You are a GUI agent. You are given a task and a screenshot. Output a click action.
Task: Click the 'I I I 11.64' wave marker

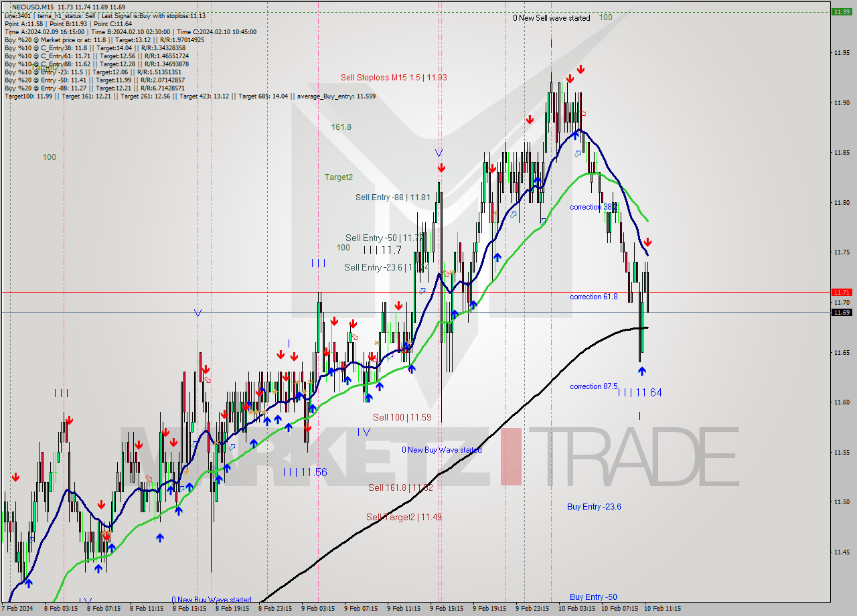pyautogui.click(x=640, y=393)
